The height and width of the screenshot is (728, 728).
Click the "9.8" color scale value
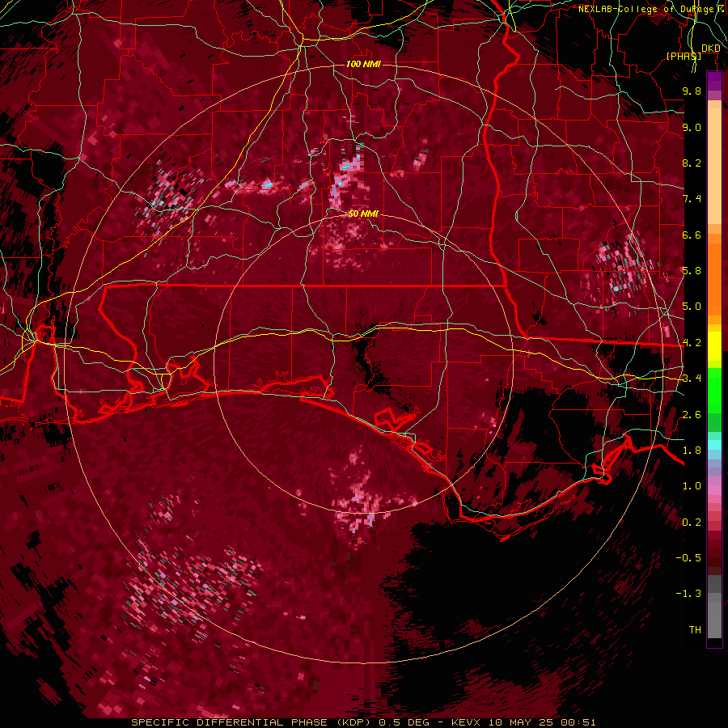click(692, 91)
